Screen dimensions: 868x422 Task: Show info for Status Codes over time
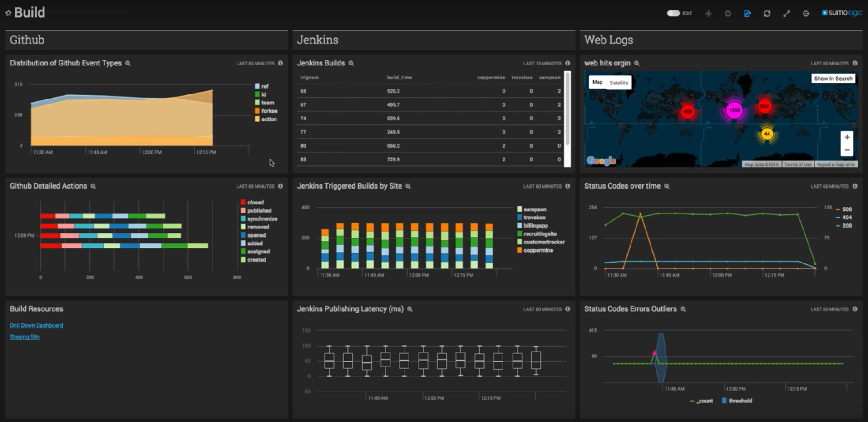[x=855, y=186]
